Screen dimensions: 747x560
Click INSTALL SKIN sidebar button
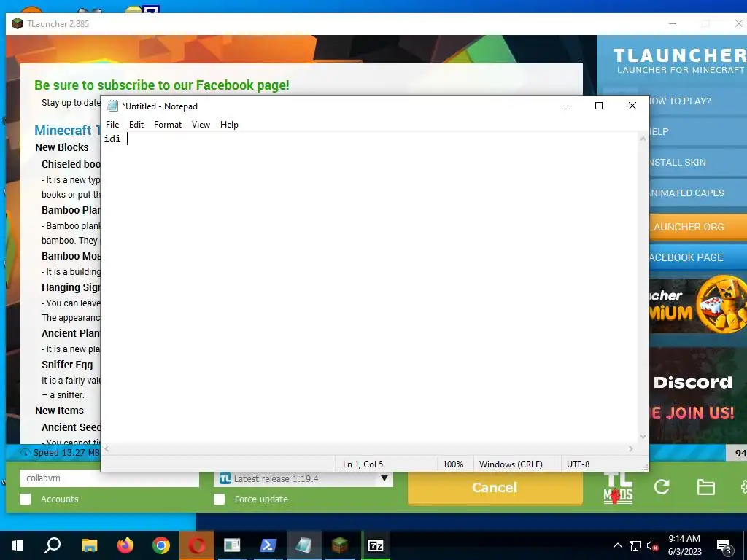[698, 163]
